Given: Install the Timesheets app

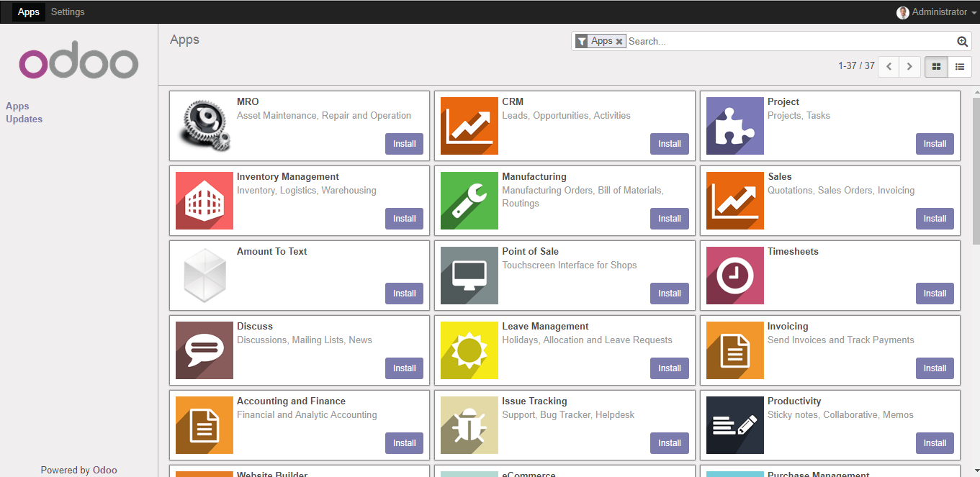Looking at the screenshot, I should coord(935,294).
